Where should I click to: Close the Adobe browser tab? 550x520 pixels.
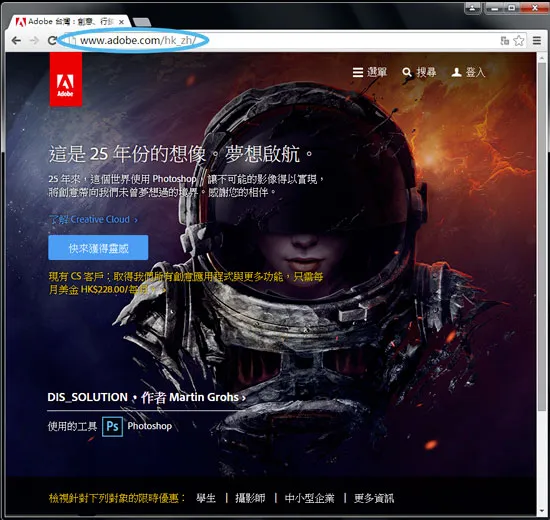pyautogui.click(x=121, y=22)
